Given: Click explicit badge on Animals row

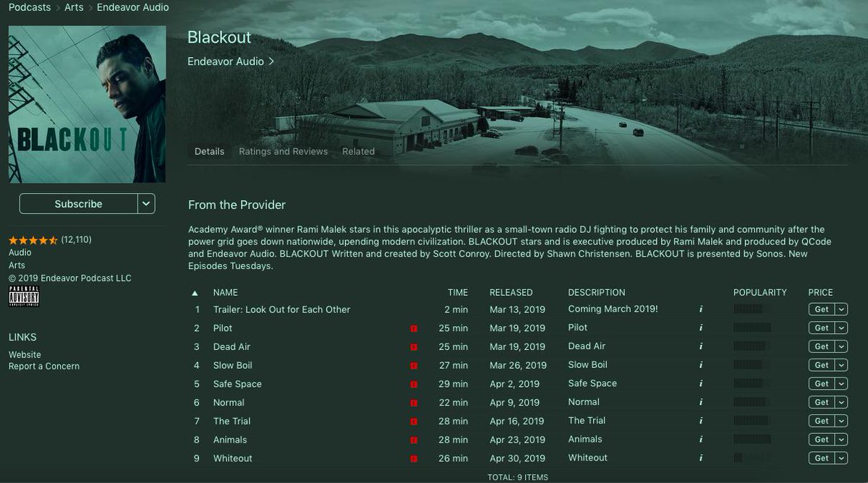Looking at the screenshot, I should point(414,440).
